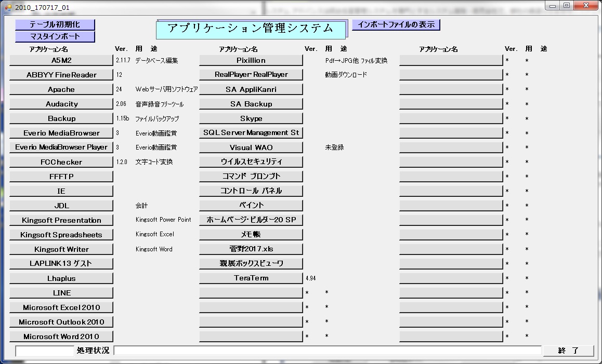Click the テーブル初期化 button

click(x=55, y=24)
